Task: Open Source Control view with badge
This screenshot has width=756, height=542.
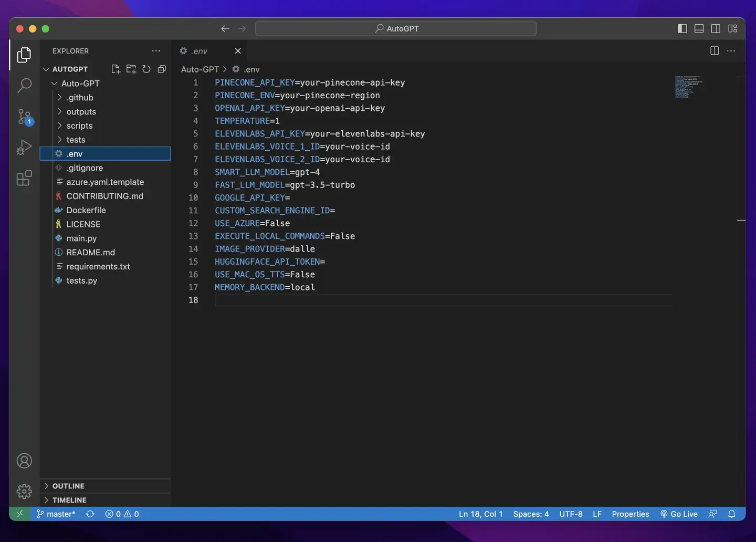Action: pos(24,116)
